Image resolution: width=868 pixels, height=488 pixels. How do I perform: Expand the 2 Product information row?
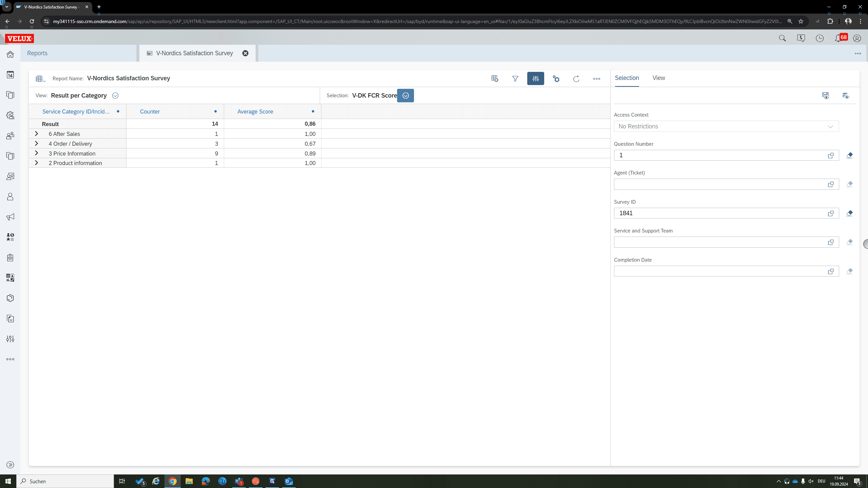coord(36,163)
